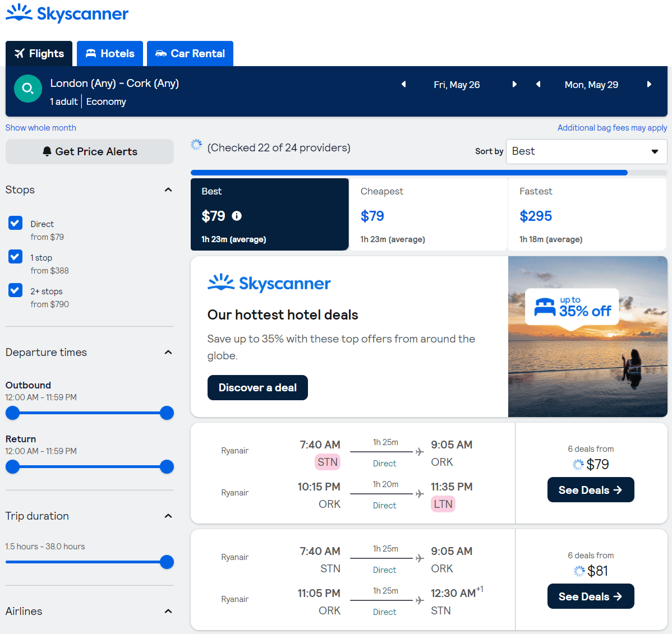This screenshot has height=634, width=672.
Task: Click the Car Rental car icon
Action: pyautogui.click(x=161, y=53)
